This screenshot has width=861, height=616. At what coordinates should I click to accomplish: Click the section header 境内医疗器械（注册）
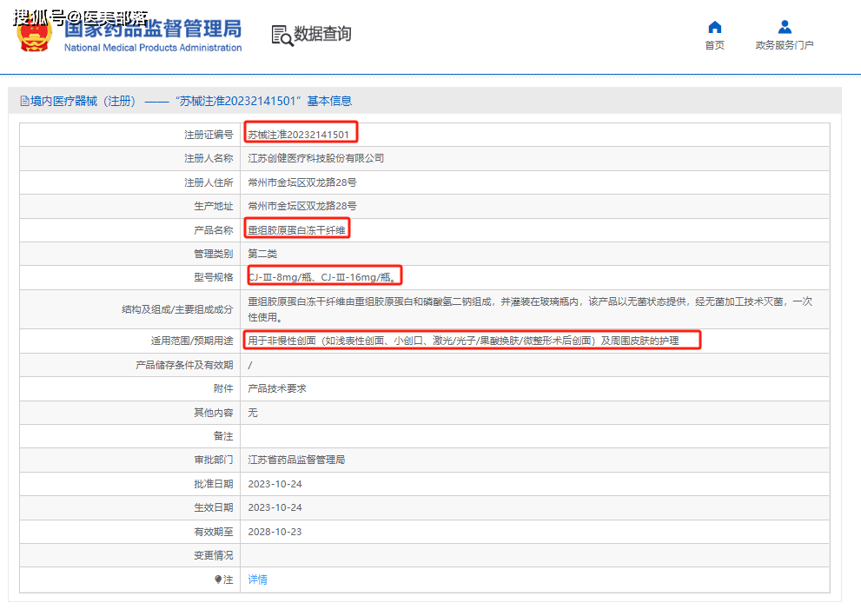pos(83,101)
